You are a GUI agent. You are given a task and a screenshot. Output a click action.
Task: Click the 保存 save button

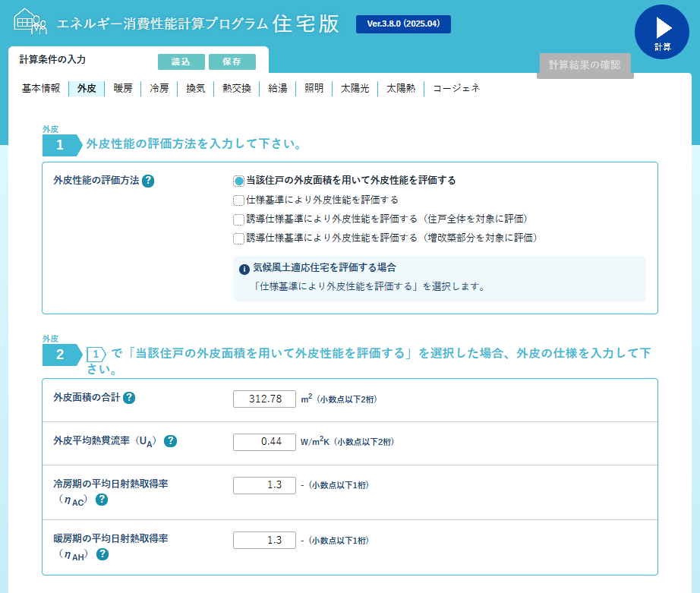click(232, 62)
